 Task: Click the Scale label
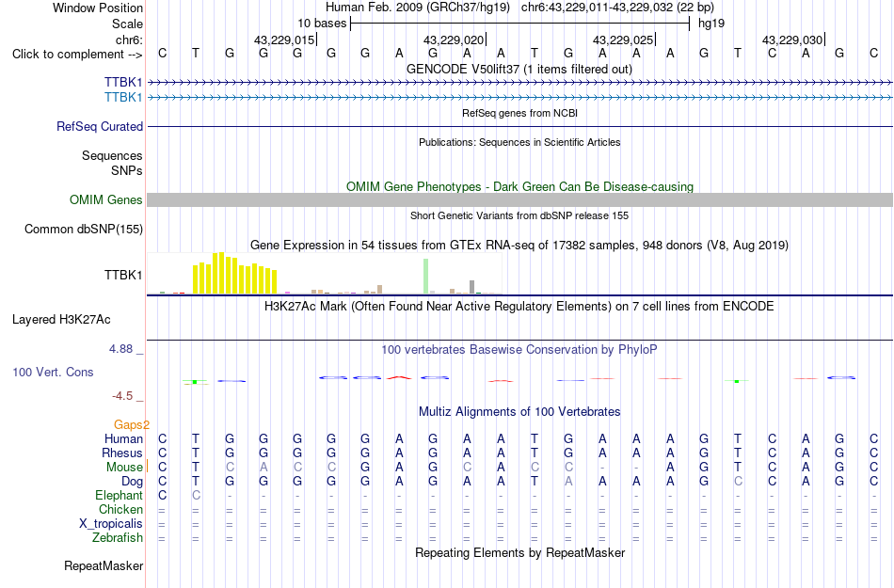click(127, 24)
